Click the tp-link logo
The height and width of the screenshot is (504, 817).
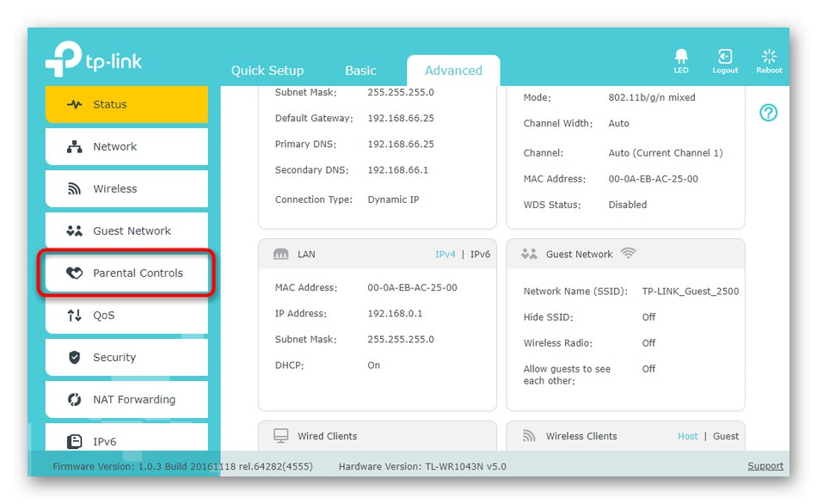[93, 58]
